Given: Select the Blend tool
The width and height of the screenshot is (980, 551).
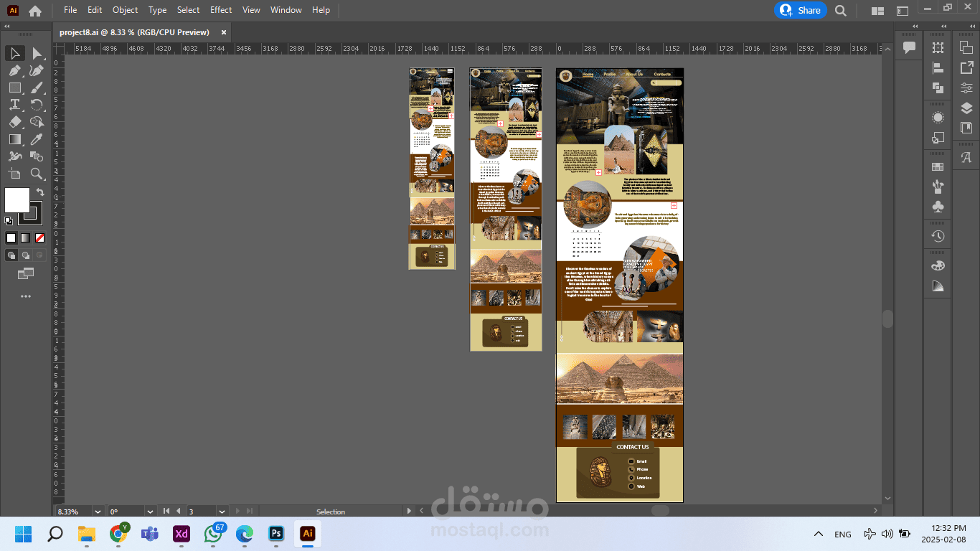Looking at the screenshot, I should coord(37,157).
